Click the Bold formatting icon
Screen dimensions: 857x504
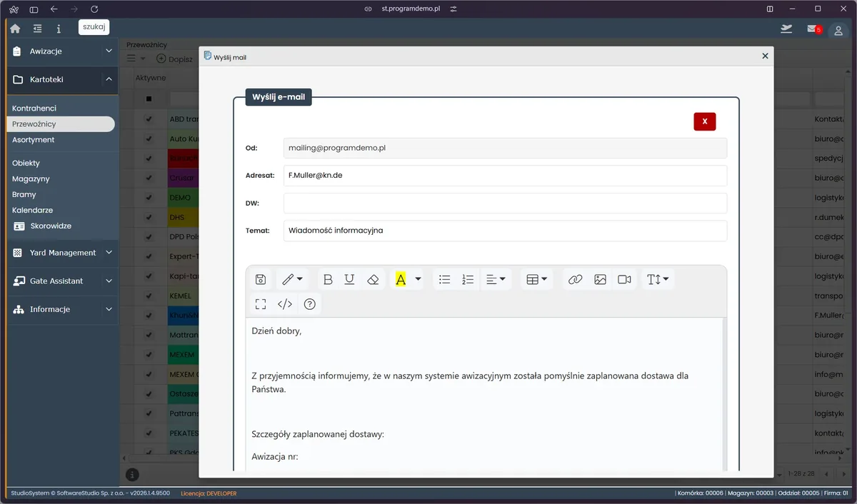(328, 279)
